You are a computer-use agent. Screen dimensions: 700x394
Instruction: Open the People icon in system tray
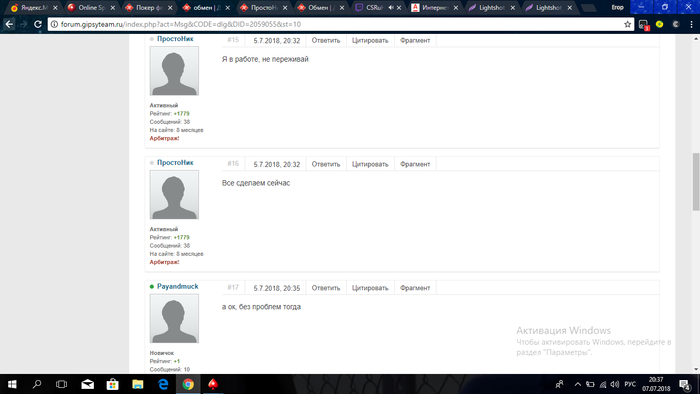pyautogui.click(x=559, y=384)
